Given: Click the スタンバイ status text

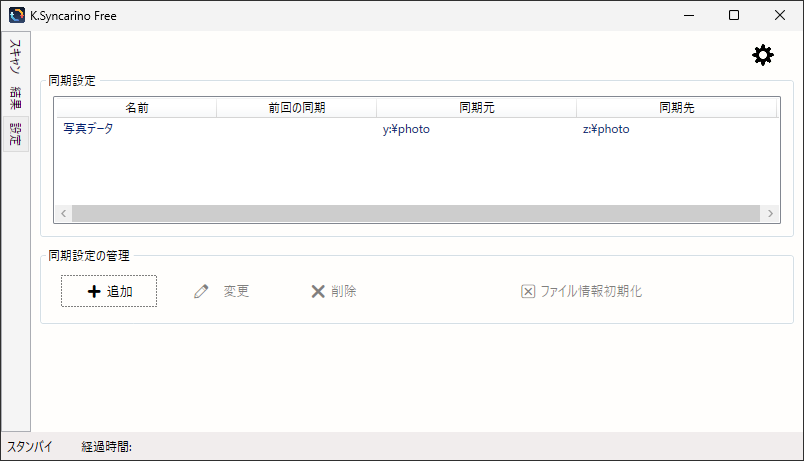Looking at the screenshot, I should 30,447.
